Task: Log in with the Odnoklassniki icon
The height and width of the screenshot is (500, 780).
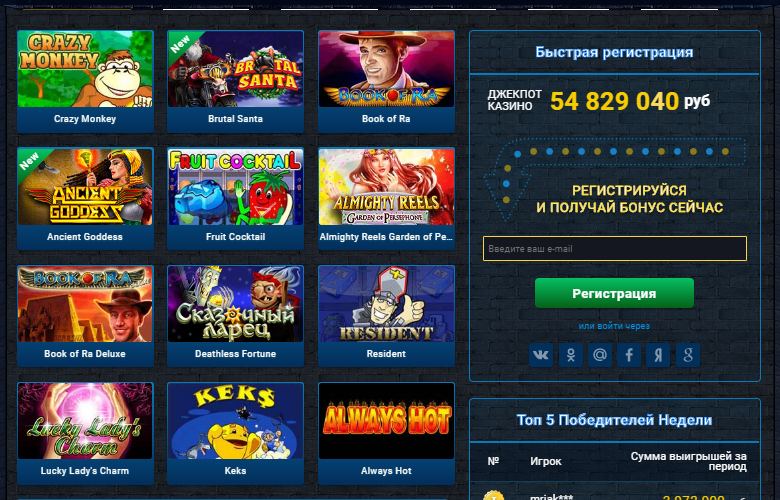Action: (x=571, y=355)
